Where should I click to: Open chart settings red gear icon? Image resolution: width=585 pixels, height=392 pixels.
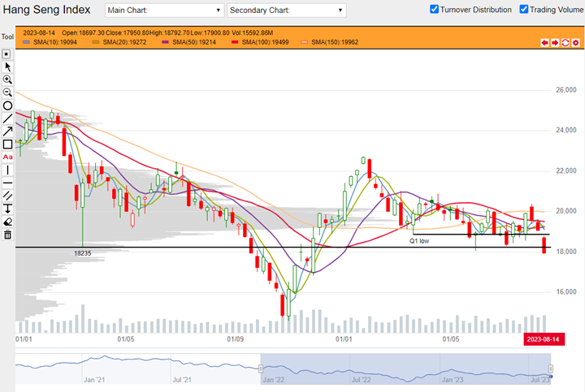576,43
